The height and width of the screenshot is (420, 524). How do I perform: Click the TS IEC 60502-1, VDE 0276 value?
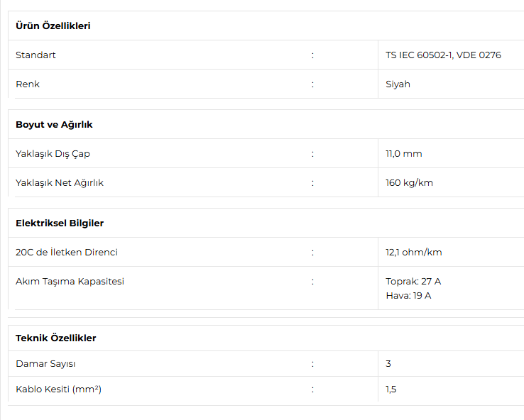443,55
